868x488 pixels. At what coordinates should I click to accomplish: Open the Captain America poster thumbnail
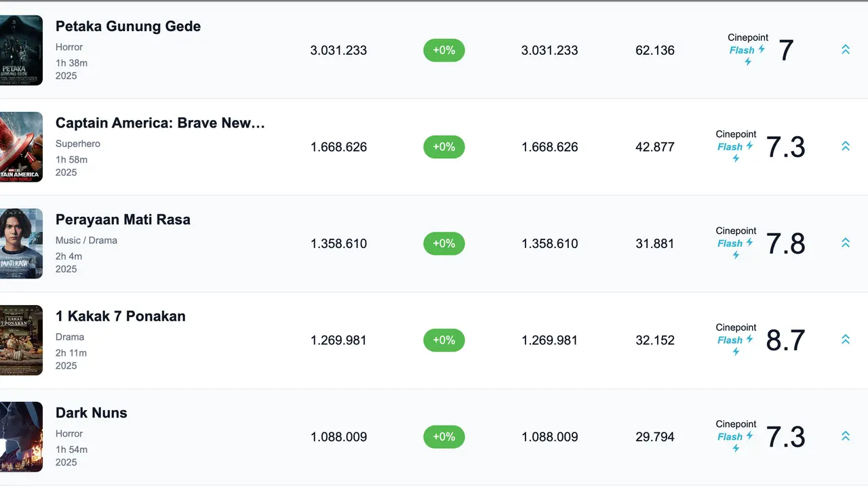click(21, 147)
